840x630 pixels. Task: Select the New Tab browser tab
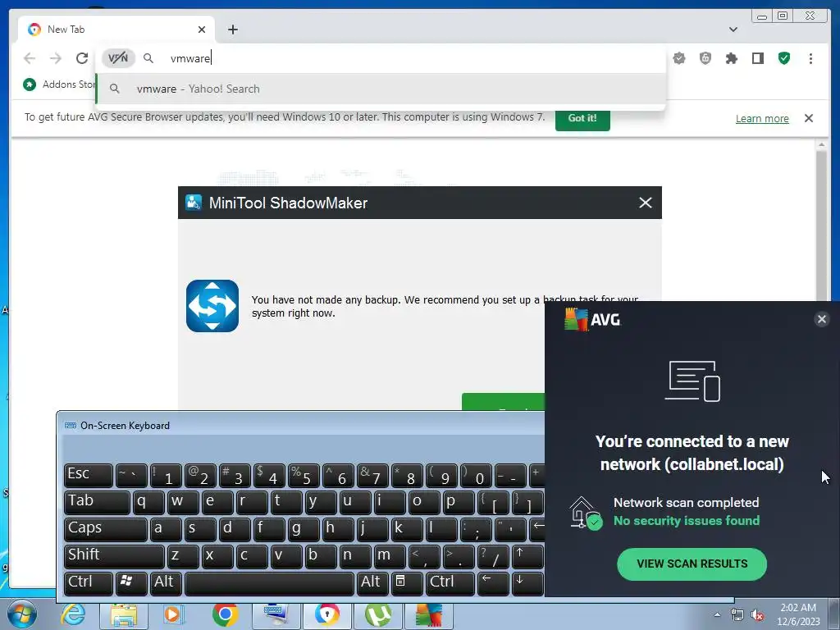tap(116, 30)
